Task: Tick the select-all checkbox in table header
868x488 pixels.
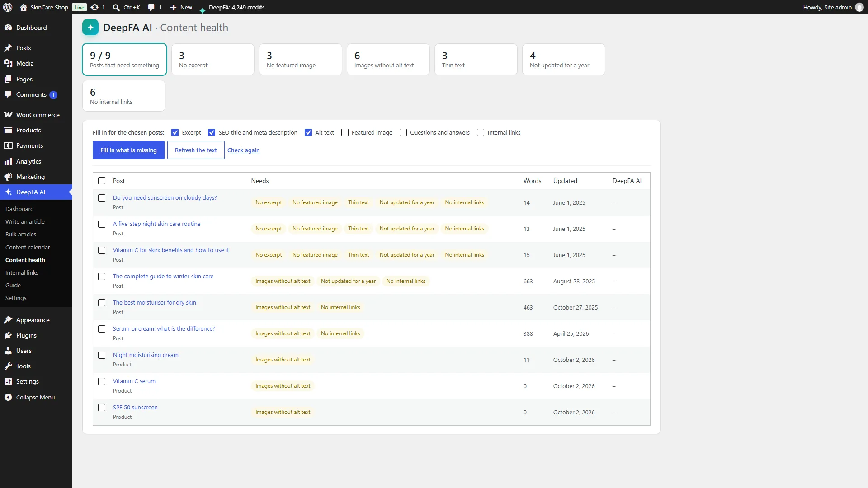Action: tap(102, 181)
